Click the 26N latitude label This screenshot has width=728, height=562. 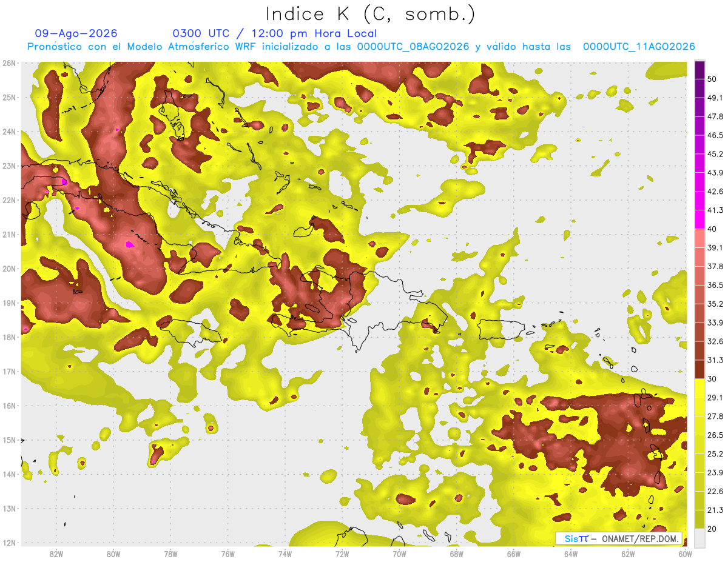point(9,63)
